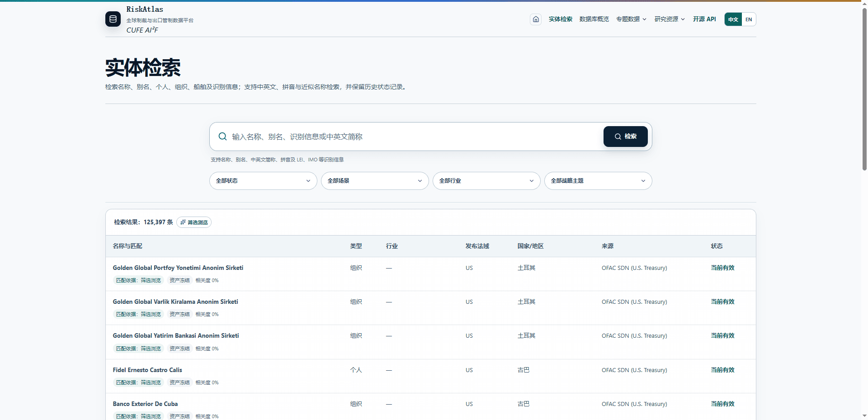Click 当前有效 status for Banco Exterior De Cuba
The image size is (868, 420).
click(722, 404)
